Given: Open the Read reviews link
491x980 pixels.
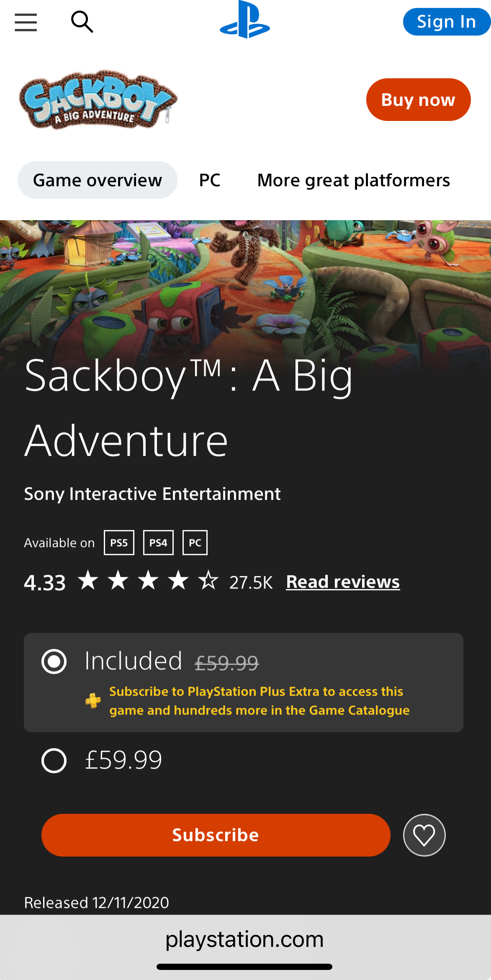Looking at the screenshot, I should click(343, 582).
